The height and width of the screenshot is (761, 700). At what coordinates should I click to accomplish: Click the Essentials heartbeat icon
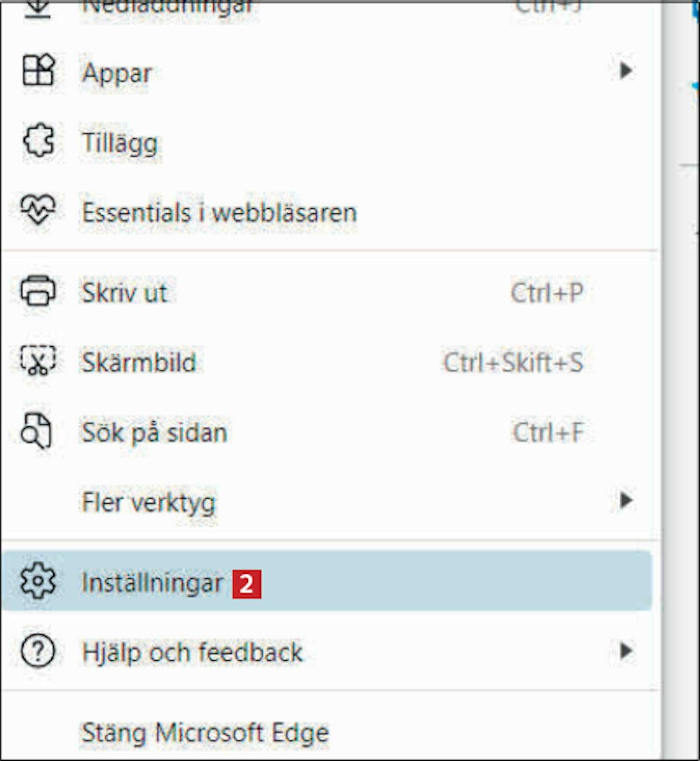tap(38, 210)
